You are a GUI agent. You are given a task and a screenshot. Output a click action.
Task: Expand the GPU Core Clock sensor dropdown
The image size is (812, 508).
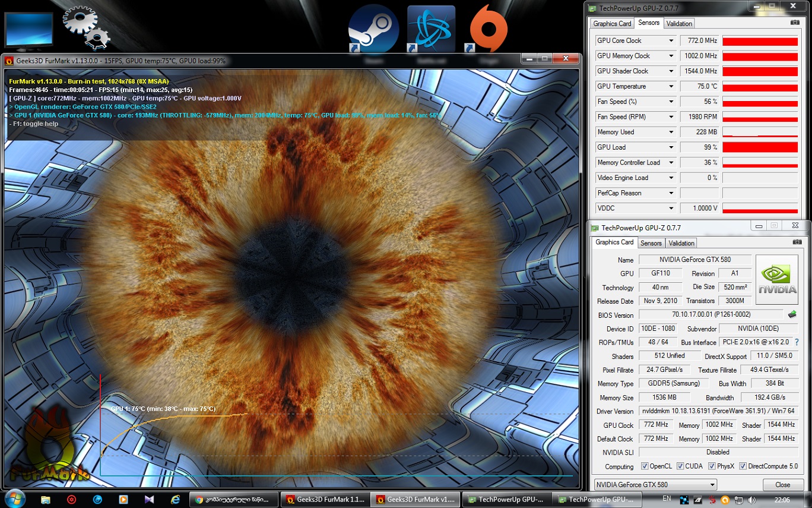tap(671, 41)
